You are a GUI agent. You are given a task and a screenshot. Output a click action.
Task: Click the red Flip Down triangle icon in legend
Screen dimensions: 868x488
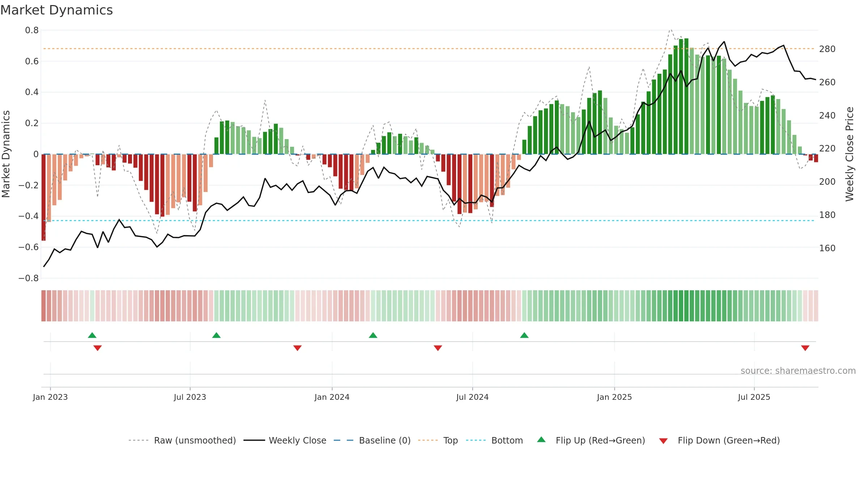point(663,441)
